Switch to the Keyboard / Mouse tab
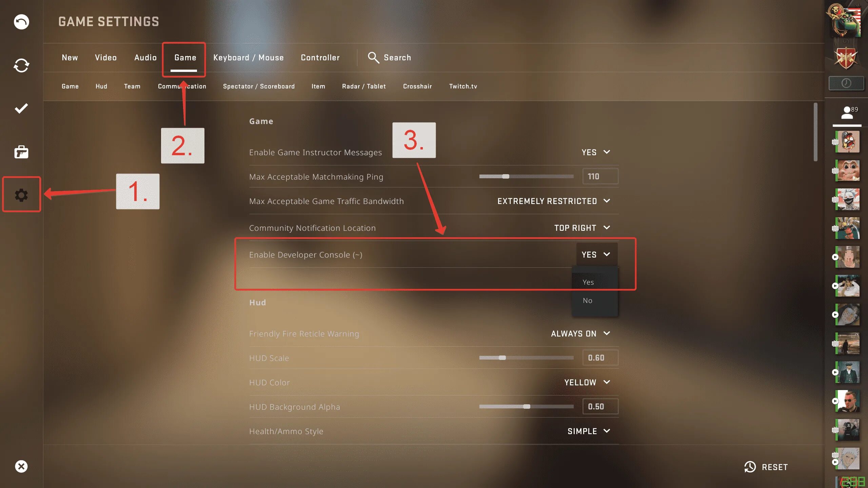 [x=248, y=58]
